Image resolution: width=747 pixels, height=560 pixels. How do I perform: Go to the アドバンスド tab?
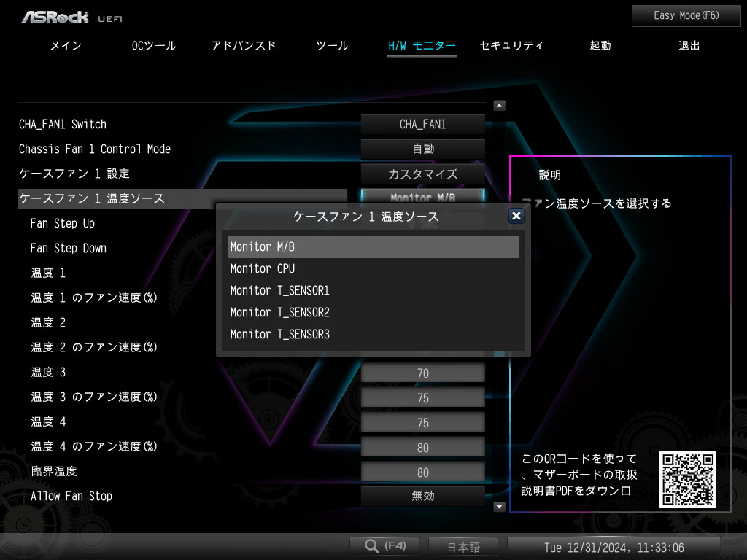click(244, 46)
